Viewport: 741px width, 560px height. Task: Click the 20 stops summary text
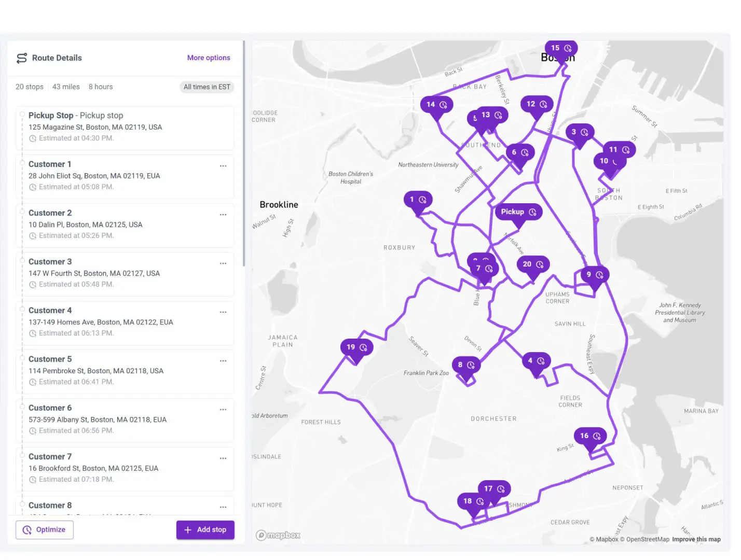(30, 87)
